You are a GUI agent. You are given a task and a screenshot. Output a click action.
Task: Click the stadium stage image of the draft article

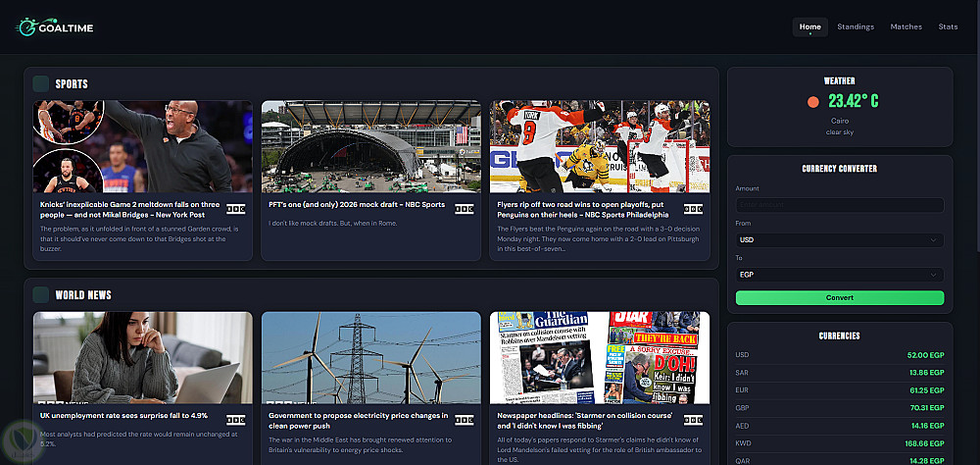(371, 146)
